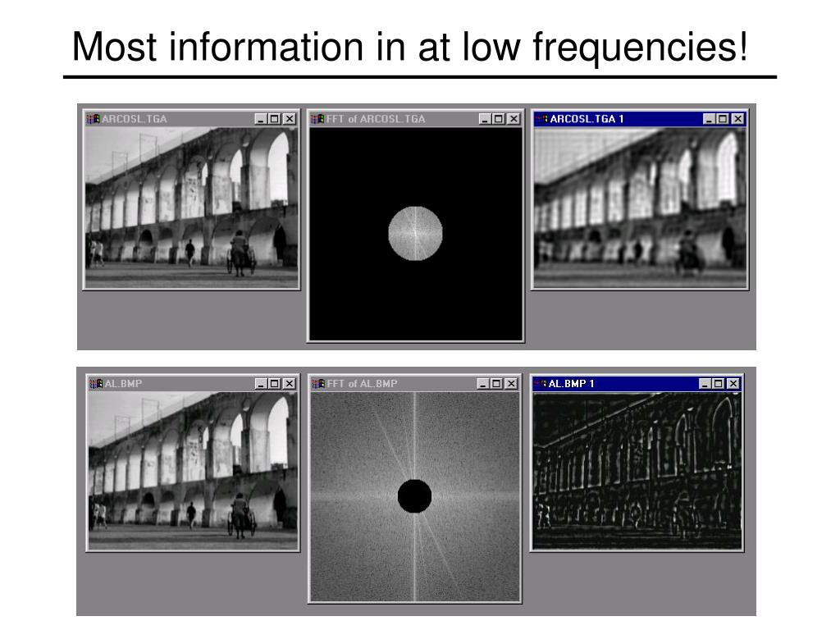Image resolution: width=840 pixels, height=630 pixels.
Task: Click the AL.BMP window app icon
Action: point(96,384)
